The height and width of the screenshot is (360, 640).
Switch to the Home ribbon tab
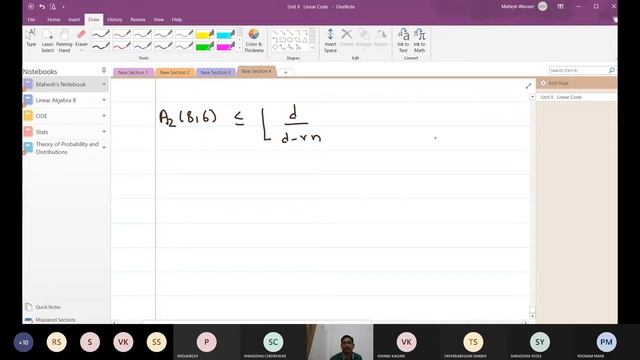pos(53,20)
